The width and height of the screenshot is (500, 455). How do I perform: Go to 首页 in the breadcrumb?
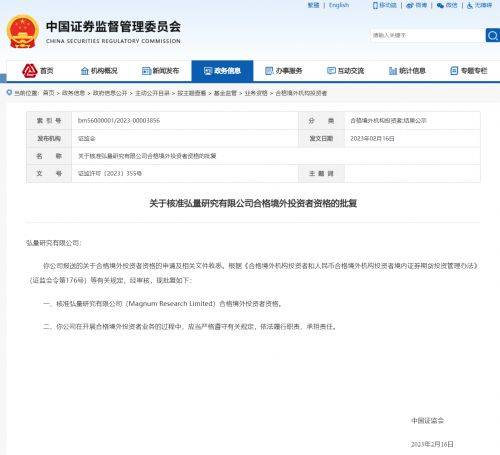(x=49, y=93)
